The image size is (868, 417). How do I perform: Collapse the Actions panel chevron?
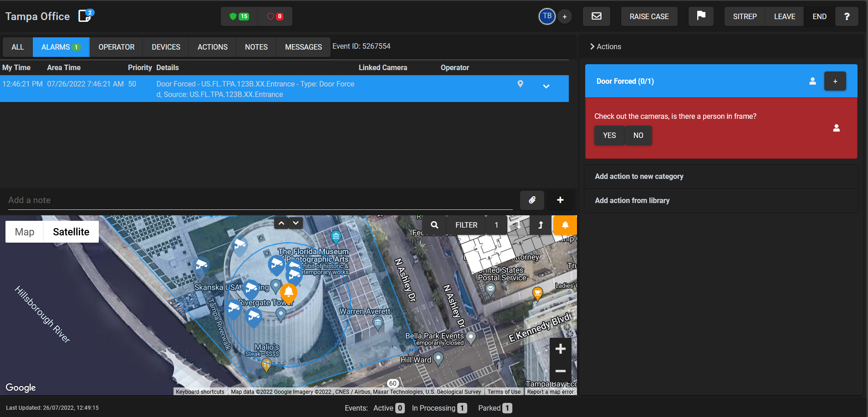point(592,46)
